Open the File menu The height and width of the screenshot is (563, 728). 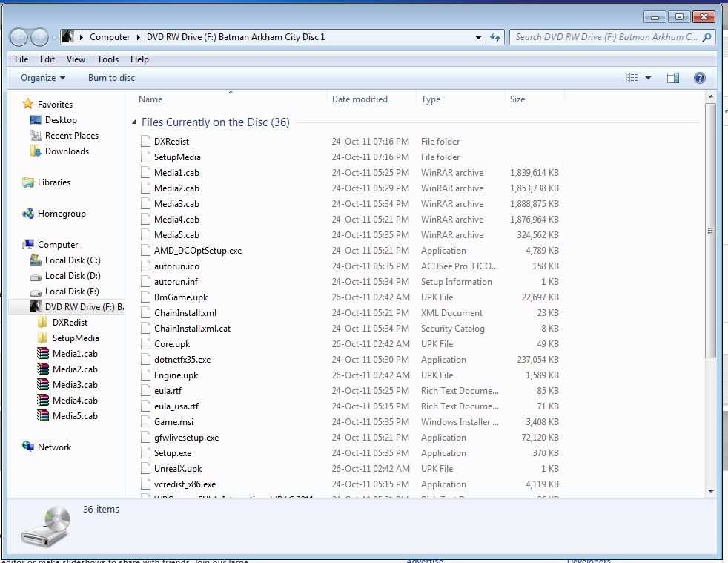21,59
